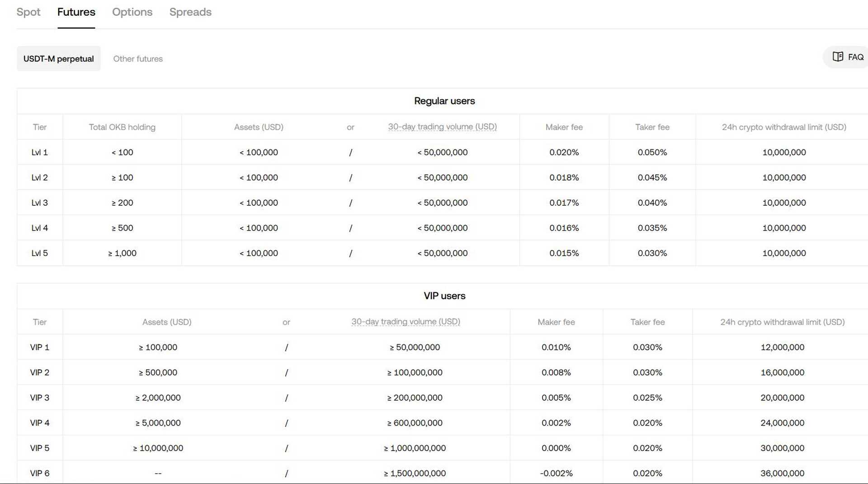Viewport: 868px width, 484px height.
Task: Click VIP 3 maker fee 0.005%
Action: click(556, 398)
